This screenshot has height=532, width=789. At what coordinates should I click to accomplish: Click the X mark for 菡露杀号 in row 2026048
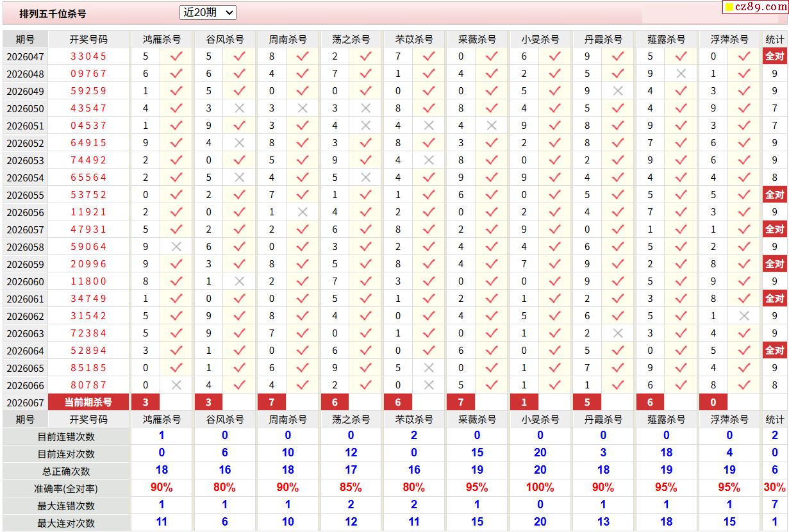(681, 74)
